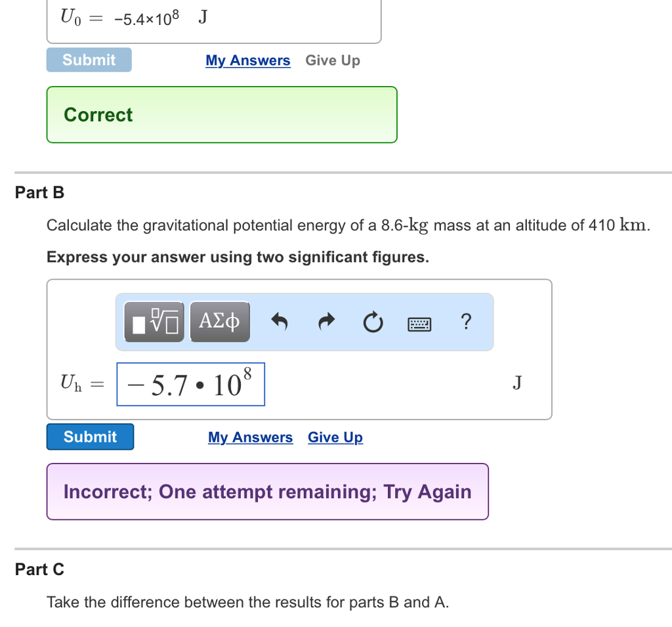Open My Answers under Part A
The width and height of the screenshot is (672, 627).
pyautogui.click(x=247, y=60)
